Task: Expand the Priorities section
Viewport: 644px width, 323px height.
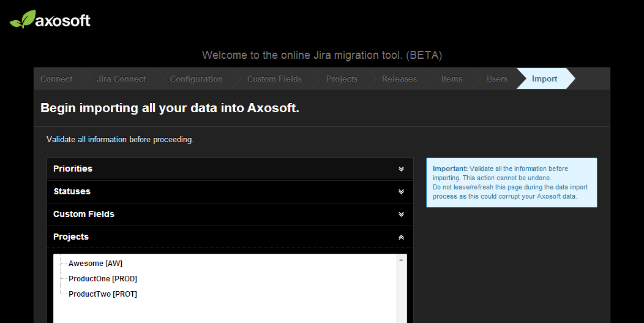Action: pyautogui.click(x=230, y=169)
